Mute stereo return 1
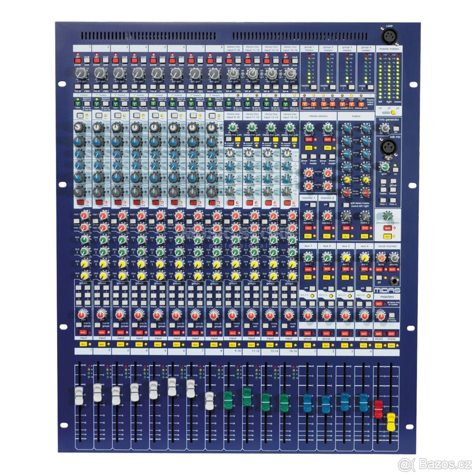Screen dimensions: 476x476 308,140
